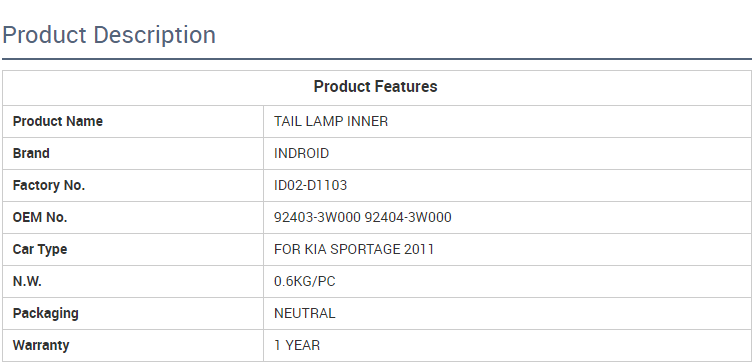Click the 92403-3W000 92404-3W000 OEM value

(x=363, y=217)
